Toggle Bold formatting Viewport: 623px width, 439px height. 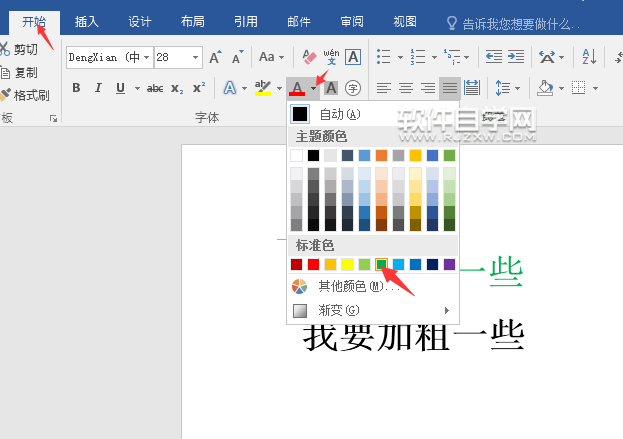[x=76, y=88]
